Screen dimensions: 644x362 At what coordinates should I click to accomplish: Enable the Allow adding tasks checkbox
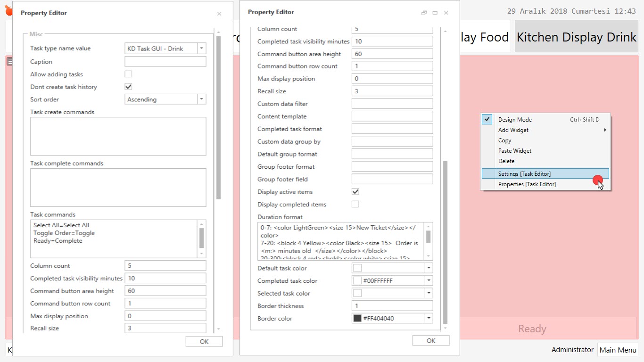[128, 74]
